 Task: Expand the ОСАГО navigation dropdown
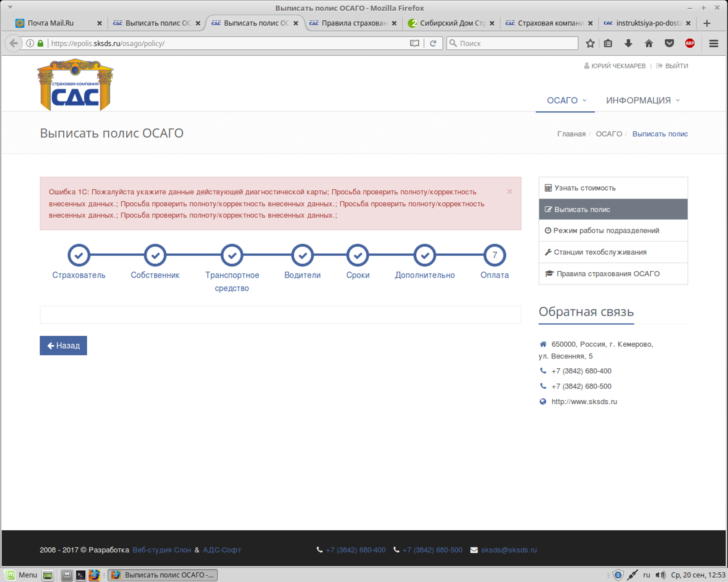click(566, 100)
